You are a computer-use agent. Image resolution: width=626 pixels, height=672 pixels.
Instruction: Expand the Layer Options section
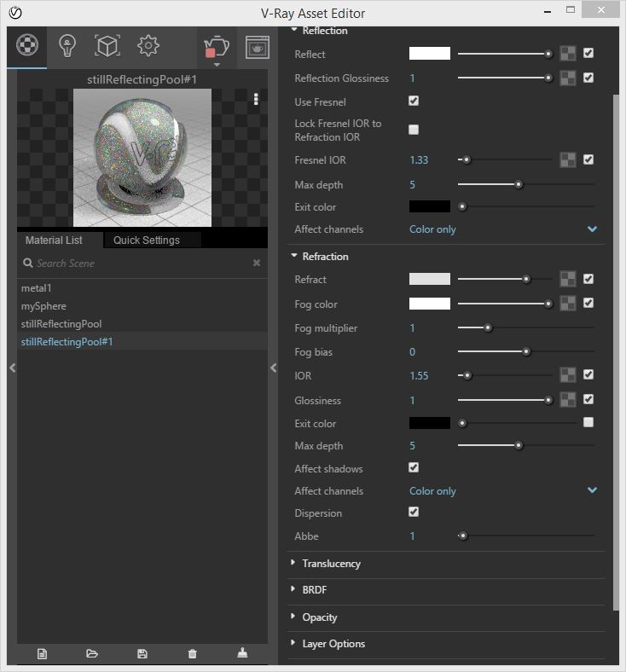tap(293, 642)
